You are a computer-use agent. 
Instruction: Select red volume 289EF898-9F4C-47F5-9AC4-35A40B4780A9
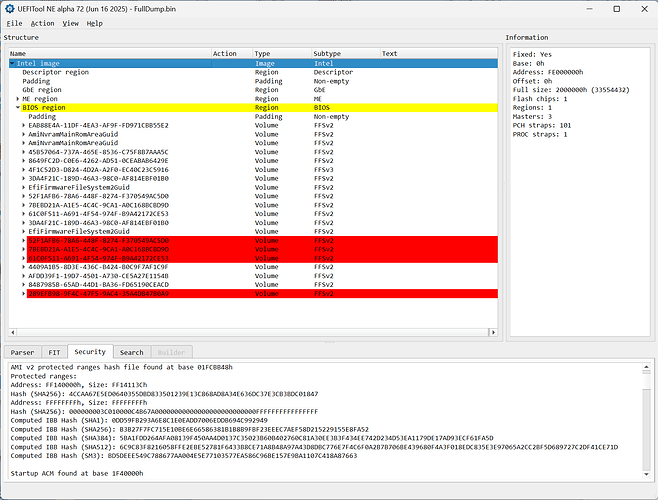click(253, 293)
